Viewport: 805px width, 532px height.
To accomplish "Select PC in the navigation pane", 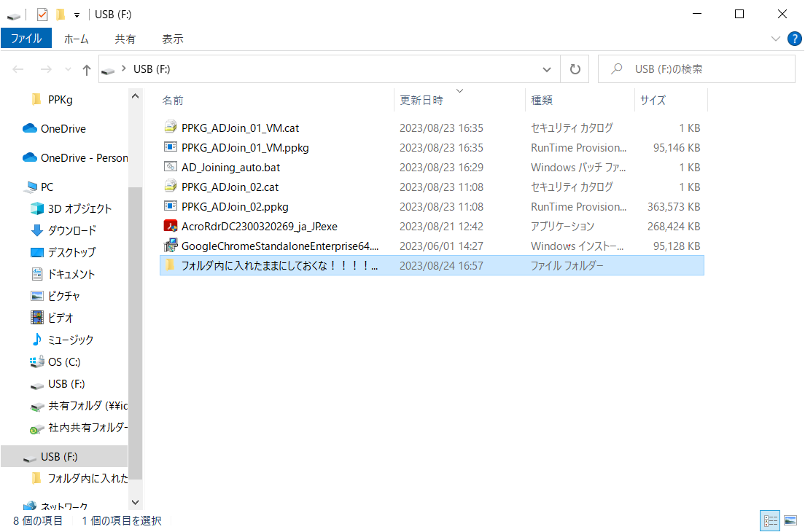I will pos(47,187).
